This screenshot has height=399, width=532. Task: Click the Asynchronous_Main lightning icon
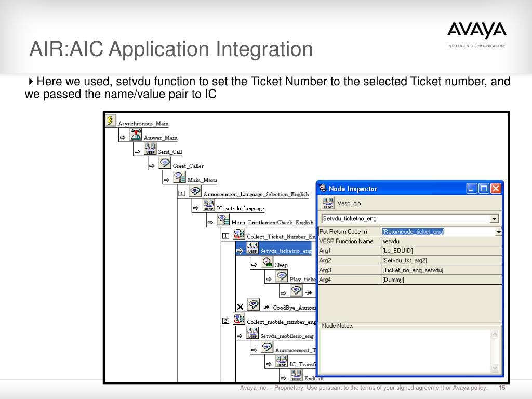(110, 121)
